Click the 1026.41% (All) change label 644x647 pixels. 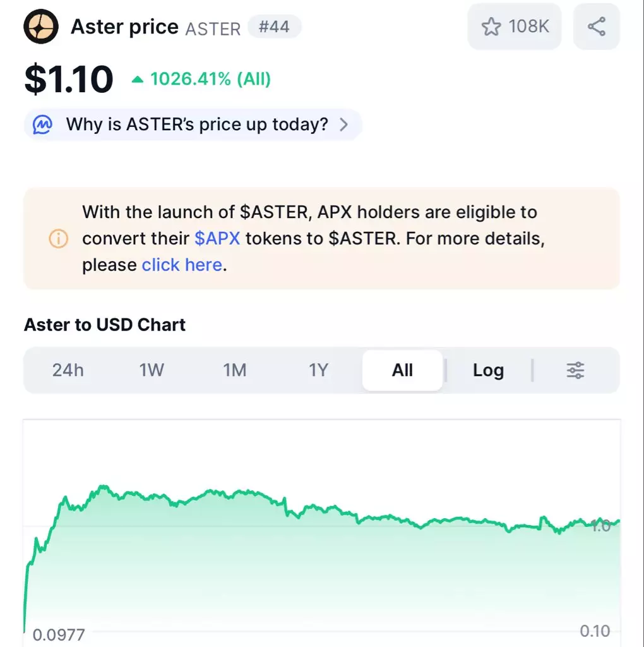(x=210, y=80)
